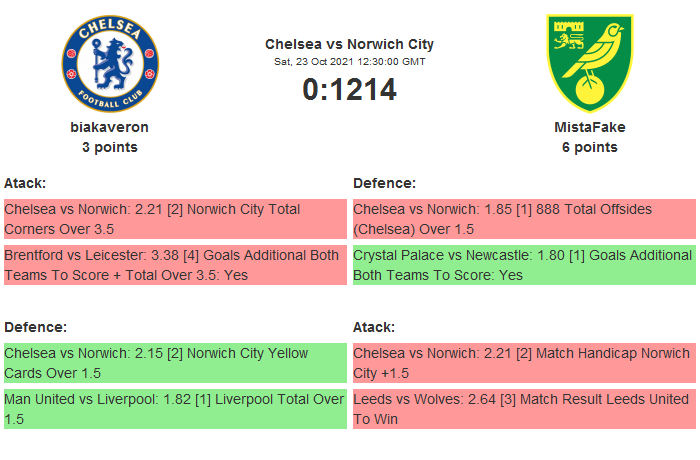Click the 0:1214 match score
Viewport: 700px width, 460px height.
point(349,90)
